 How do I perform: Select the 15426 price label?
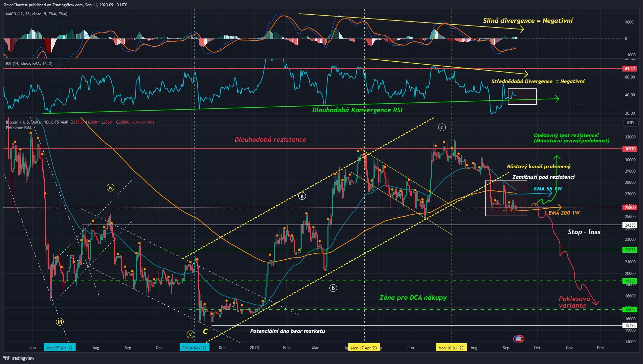pyautogui.click(x=630, y=326)
